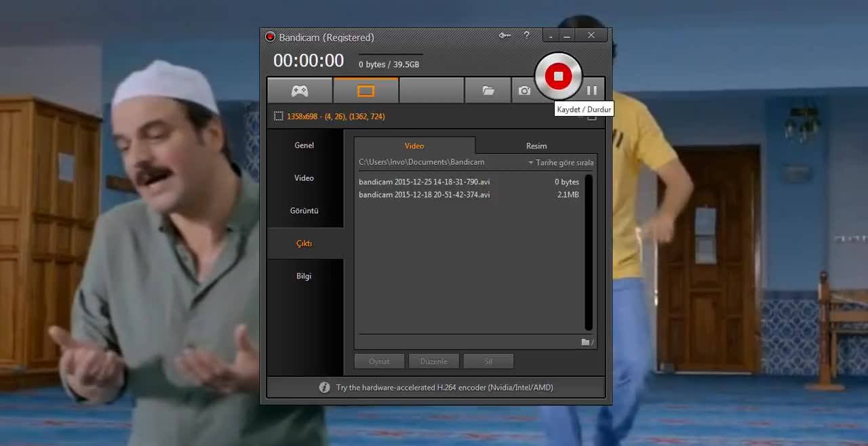
Task: Minimize the Bandicam window
Action: tap(567, 36)
